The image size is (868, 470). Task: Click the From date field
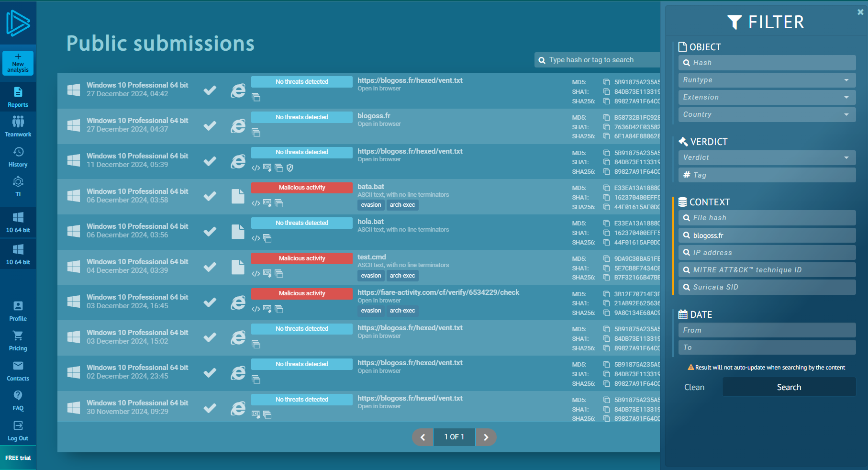click(x=767, y=330)
